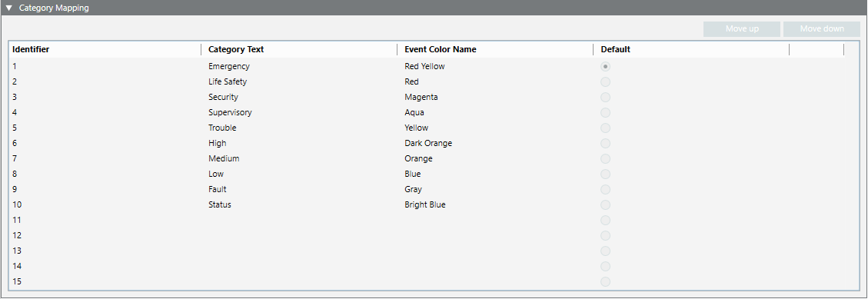The width and height of the screenshot is (868, 299).
Task: Select the Emergency category text cell
Action: click(x=229, y=66)
